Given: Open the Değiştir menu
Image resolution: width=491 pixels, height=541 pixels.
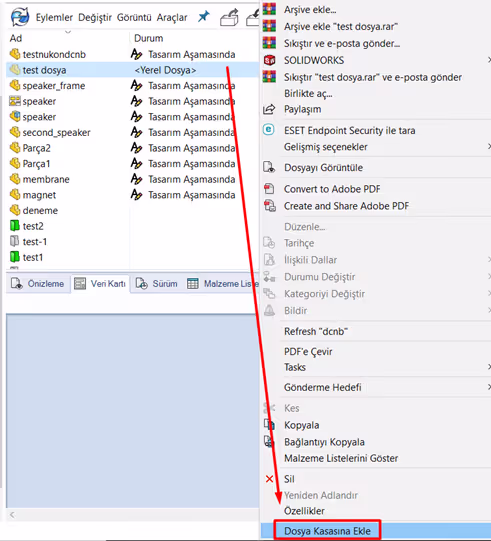Looking at the screenshot, I should (95, 17).
